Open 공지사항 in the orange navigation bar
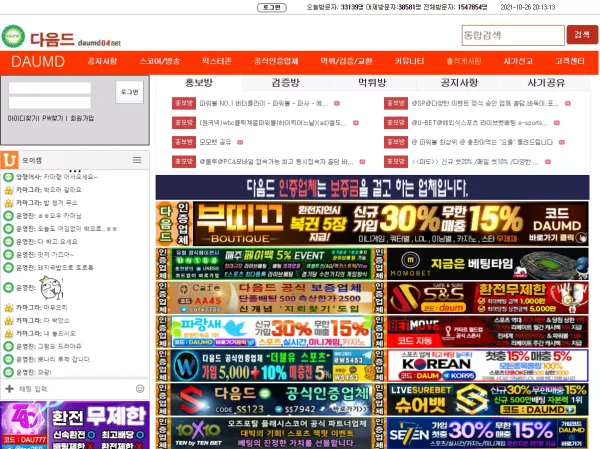 [x=102, y=61]
